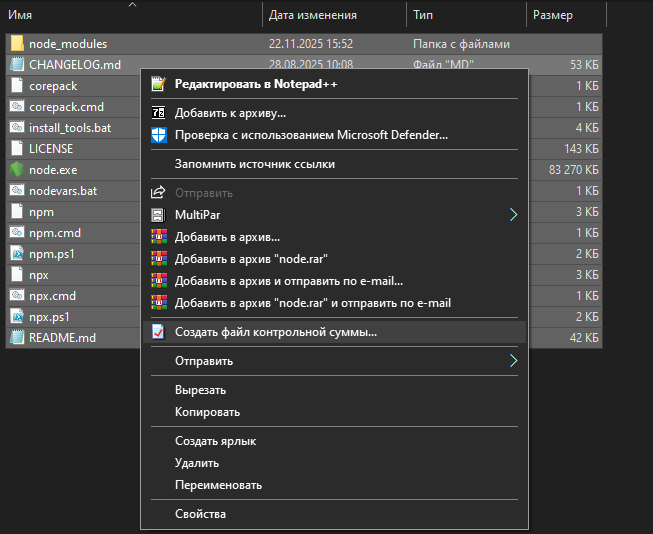The image size is (653, 534).
Task: Click WinRAR icon beside 'node.rar" и отправить по e-mail'
Action: (159, 303)
